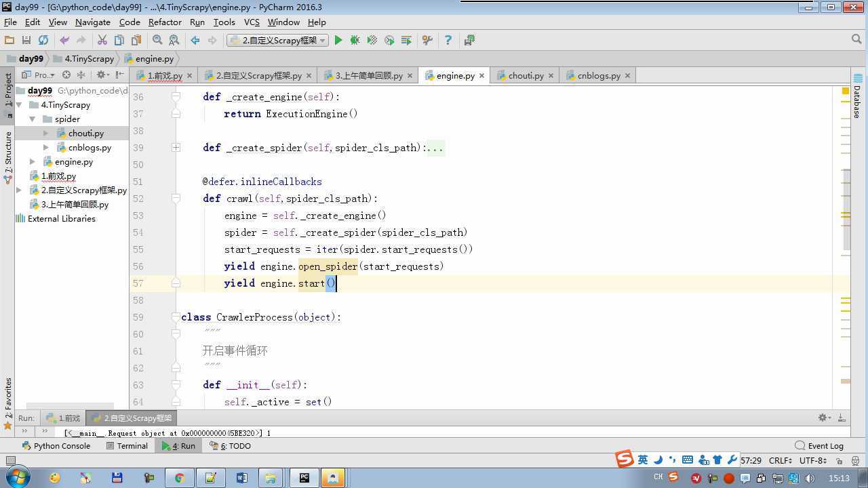Start debugging with the bug icon

355,41
